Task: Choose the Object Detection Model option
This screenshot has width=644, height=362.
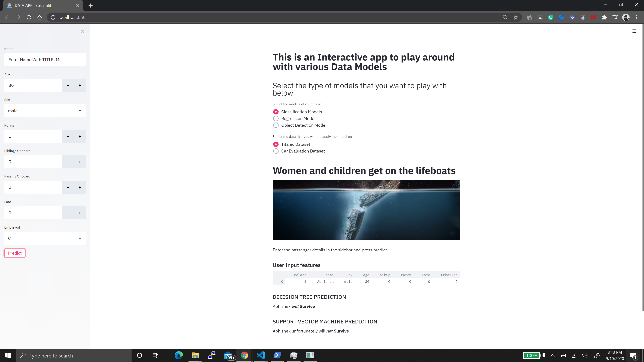Action: (x=276, y=125)
